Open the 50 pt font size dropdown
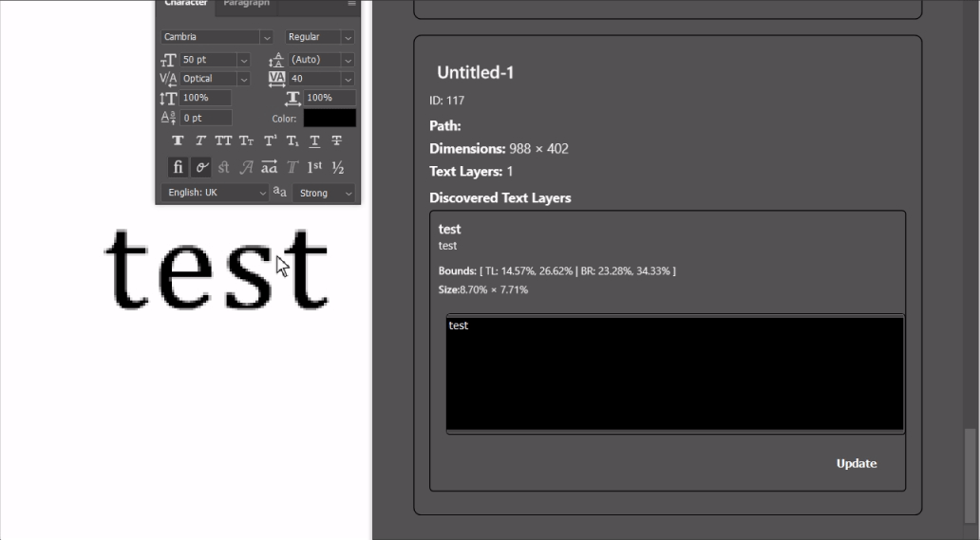Viewport: 980px width, 540px height. click(244, 60)
